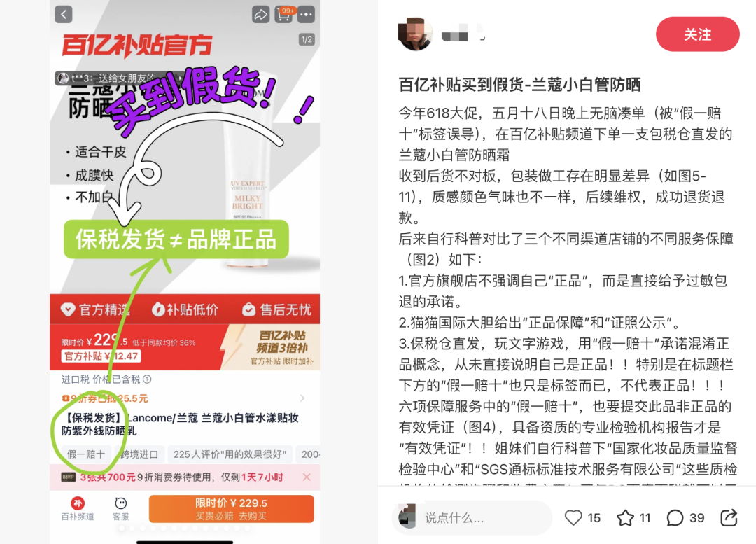Tap the orange 限时价 ¥229.5 buy button

pos(232,509)
